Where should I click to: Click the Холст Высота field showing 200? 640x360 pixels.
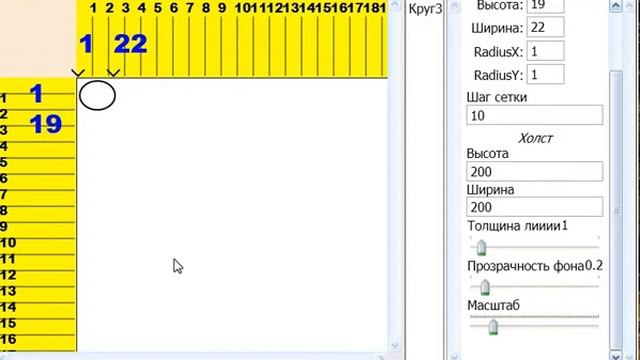point(534,171)
